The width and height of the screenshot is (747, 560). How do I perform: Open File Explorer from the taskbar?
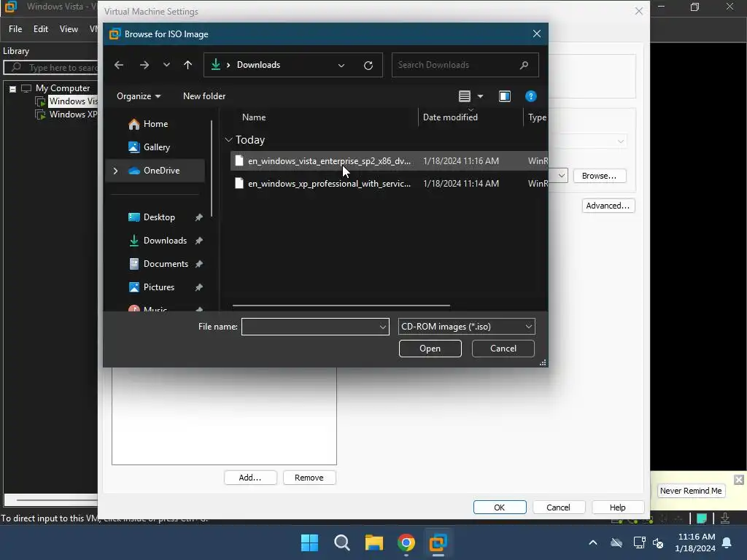(x=374, y=542)
